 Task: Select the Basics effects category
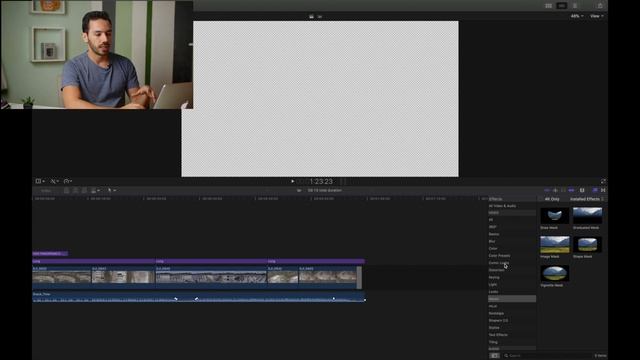[494, 234]
